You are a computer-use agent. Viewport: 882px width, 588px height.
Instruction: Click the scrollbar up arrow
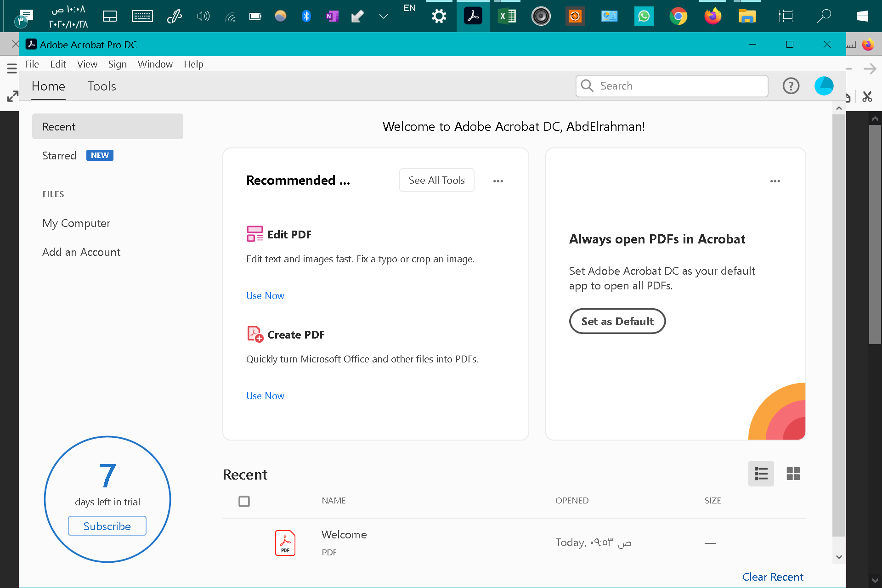pos(839,108)
